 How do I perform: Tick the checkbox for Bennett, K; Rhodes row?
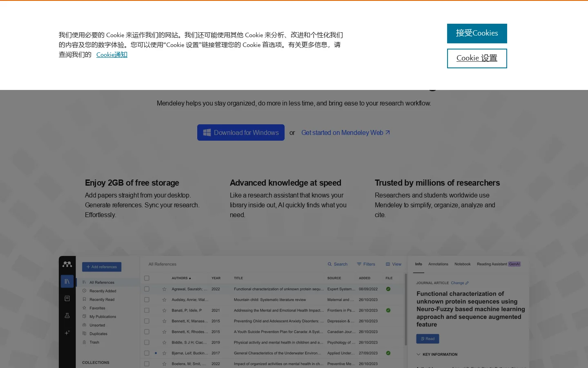click(147, 332)
